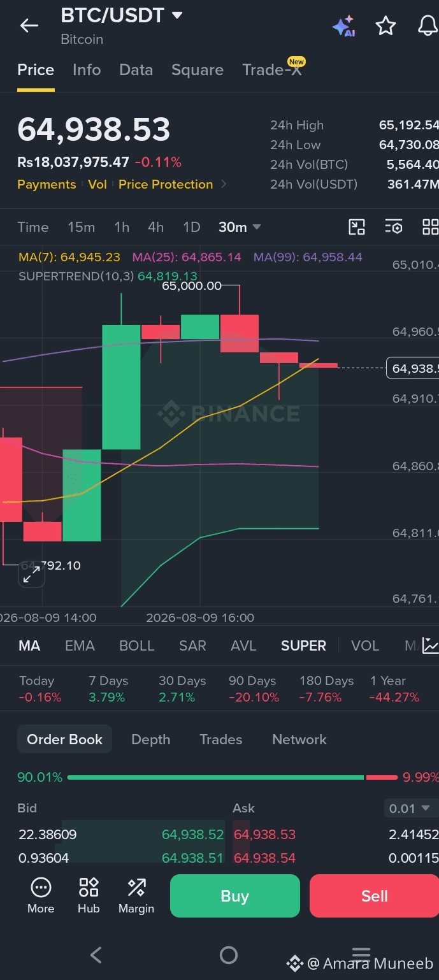Tap the back arrow icon
Viewport: 439px width, 980px height.
29,25
